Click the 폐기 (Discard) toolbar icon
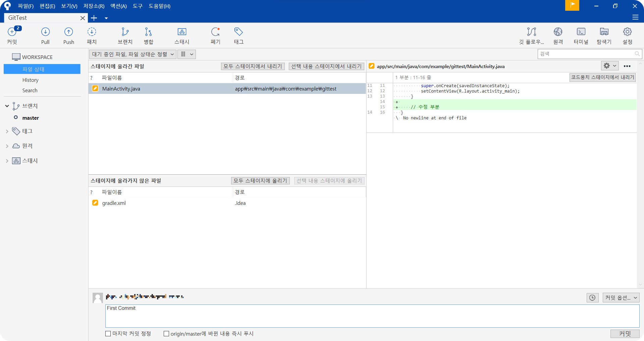Image resolution: width=644 pixels, height=341 pixels. click(x=215, y=35)
